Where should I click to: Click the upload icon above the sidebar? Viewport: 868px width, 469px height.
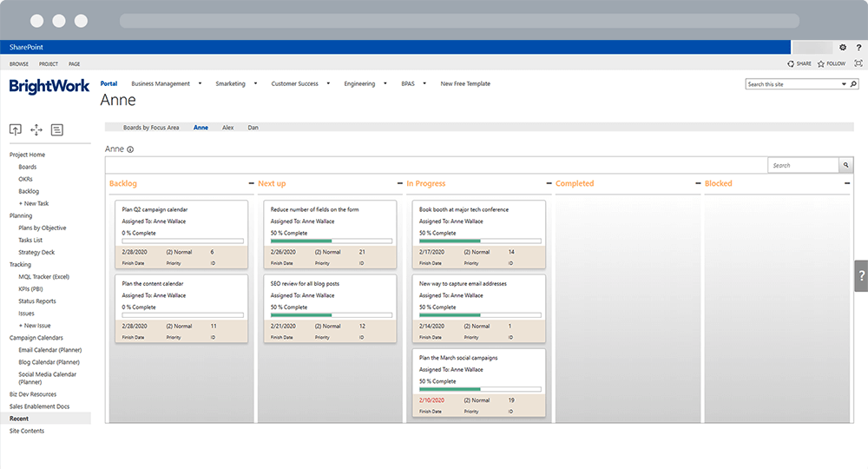[x=16, y=129]
